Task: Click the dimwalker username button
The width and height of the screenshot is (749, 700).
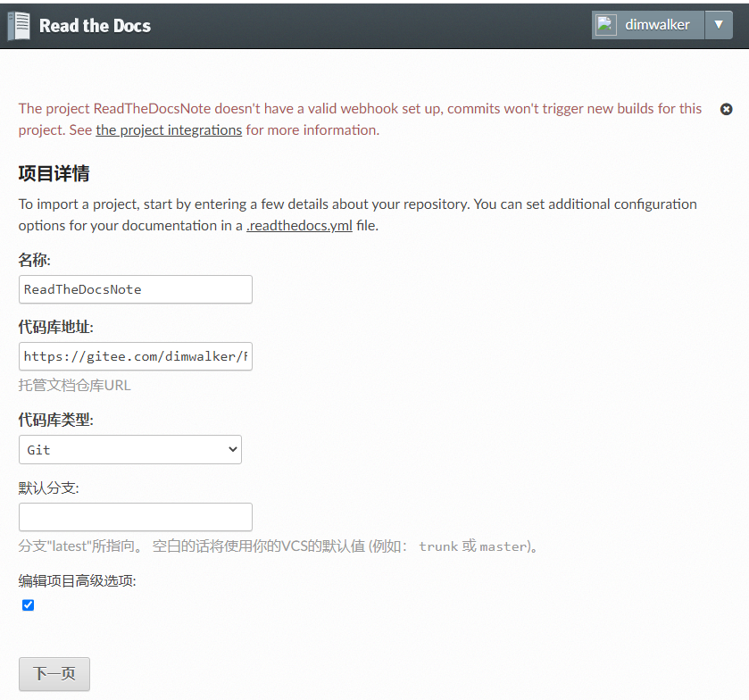Action: [657, 25]
